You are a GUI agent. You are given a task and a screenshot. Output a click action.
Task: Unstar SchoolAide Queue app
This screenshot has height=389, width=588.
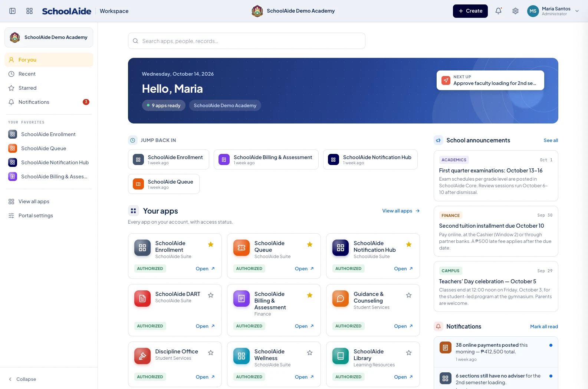(310, 244)
